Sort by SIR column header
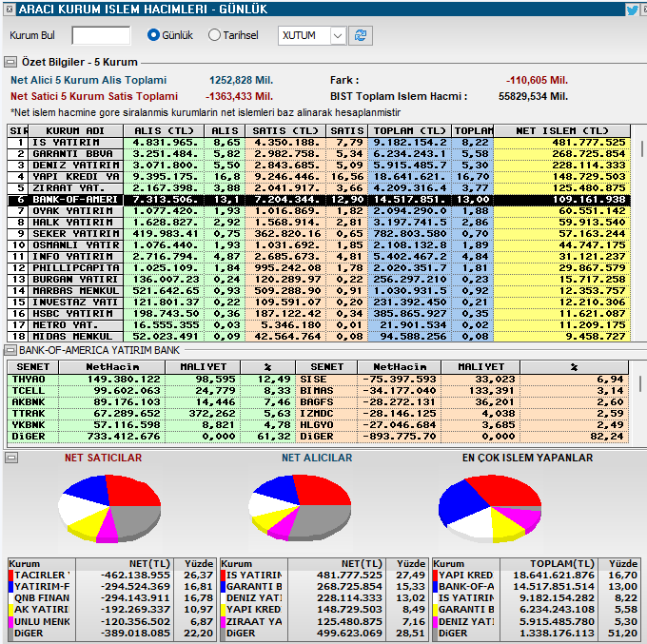 point(18,130)
